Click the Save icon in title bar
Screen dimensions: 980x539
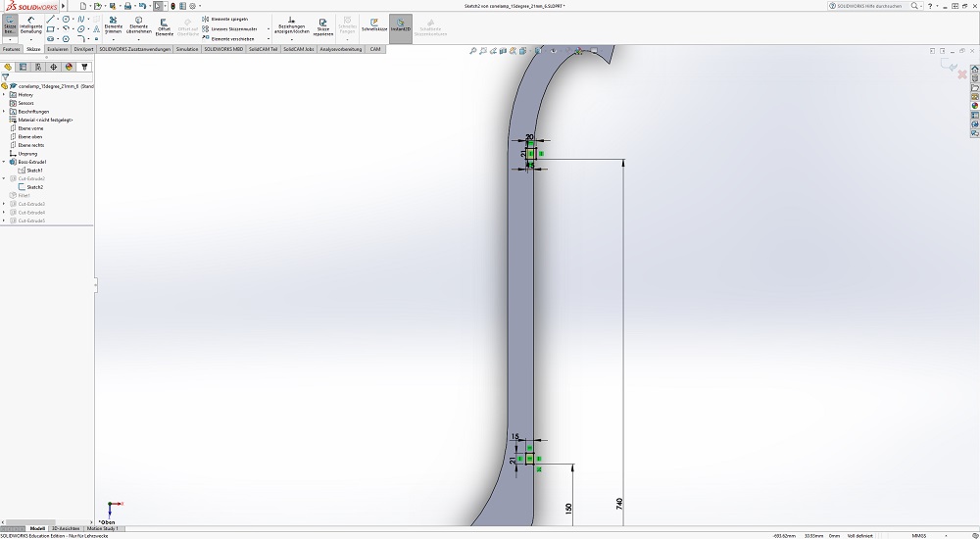[113, 6]
